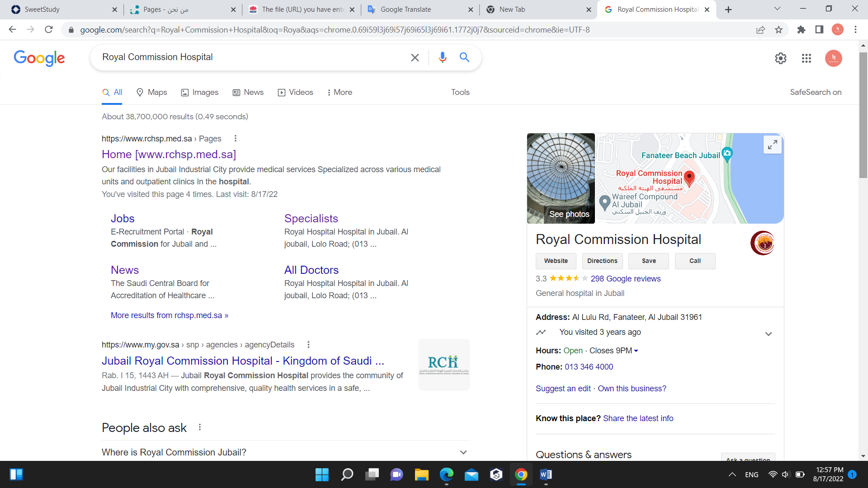Open the tab search dropdown
The height and width of the screenshot is (488, 868).
click(x=778, y=9)
